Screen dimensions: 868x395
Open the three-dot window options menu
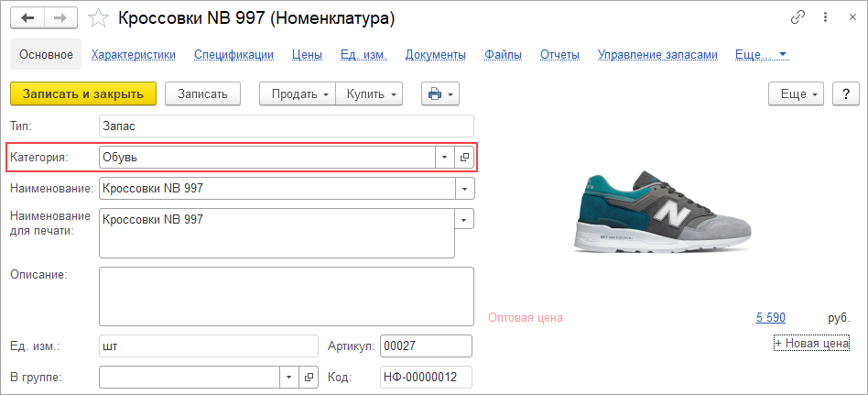pos(826,17)
